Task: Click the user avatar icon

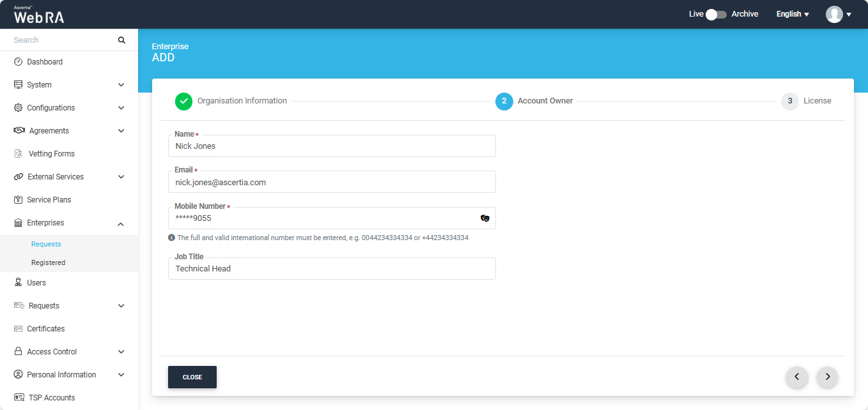Action: tap(834, 14)
